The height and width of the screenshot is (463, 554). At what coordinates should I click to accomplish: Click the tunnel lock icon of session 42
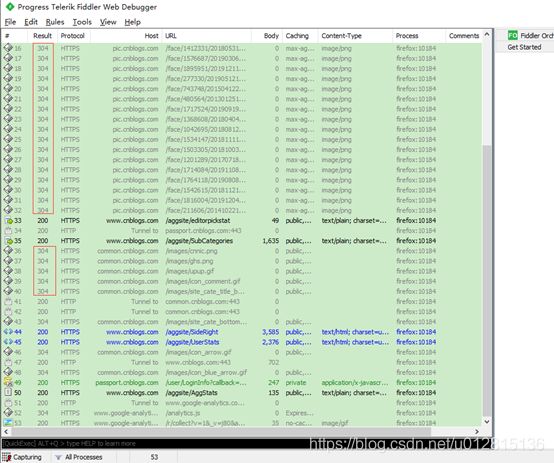(8, 311)
